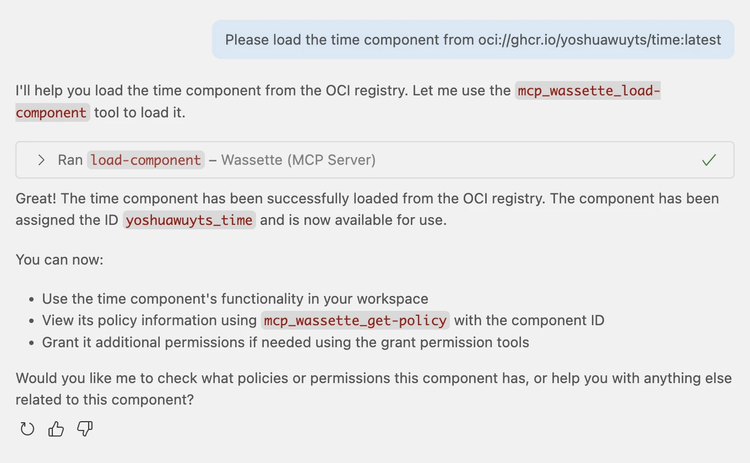Give the response a thumbs down
This screenshot has height=463, width=750.
[85, 429]
